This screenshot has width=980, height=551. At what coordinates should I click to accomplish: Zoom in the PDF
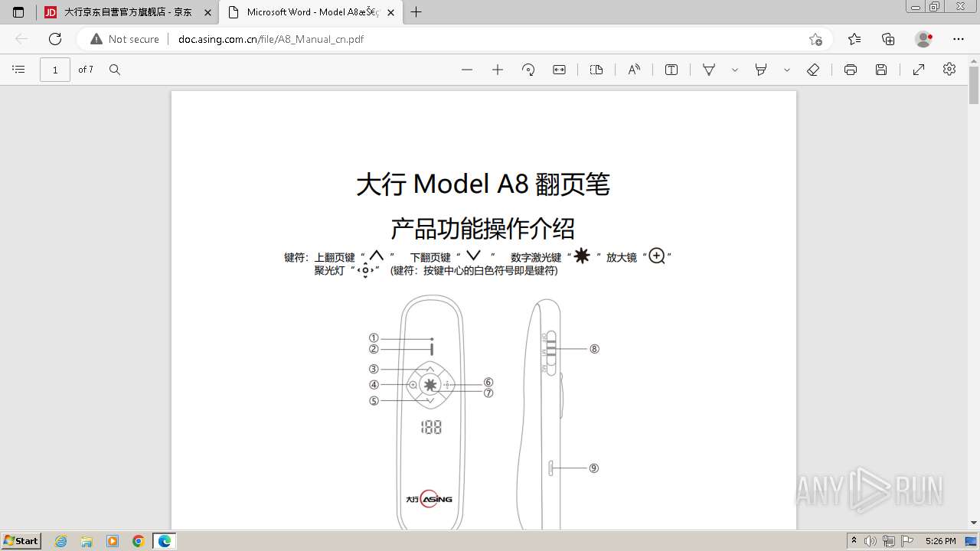click(x=498, y=70)
